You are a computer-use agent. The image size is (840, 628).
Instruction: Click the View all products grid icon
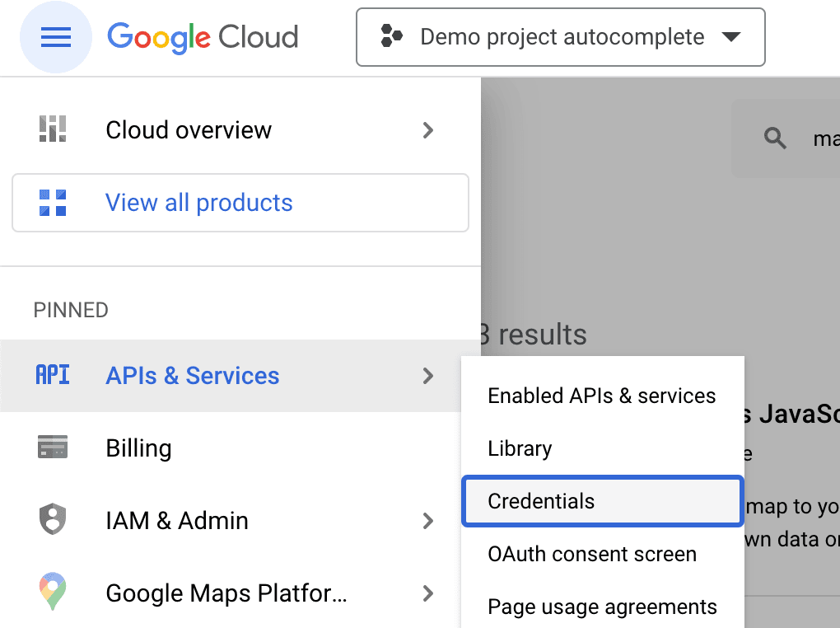click(53, 203)
